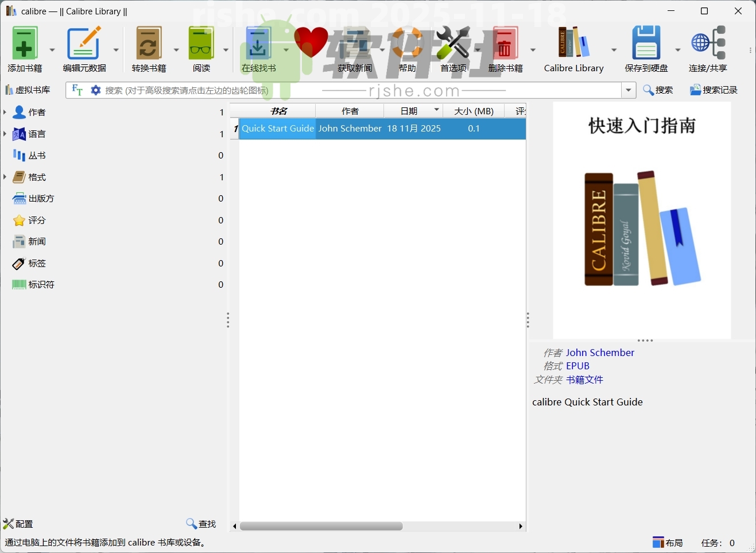Toggle the 布局 (Layout) control in status bar
The width and height of the screenshot is (756, 553).
click(668, 542)
